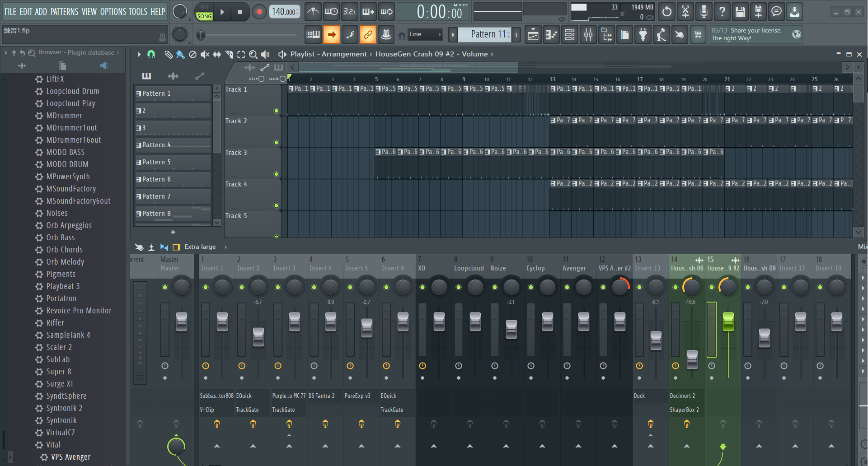Open the TOOLS menu
Screen dimensions: 868x466
(138, 12)
